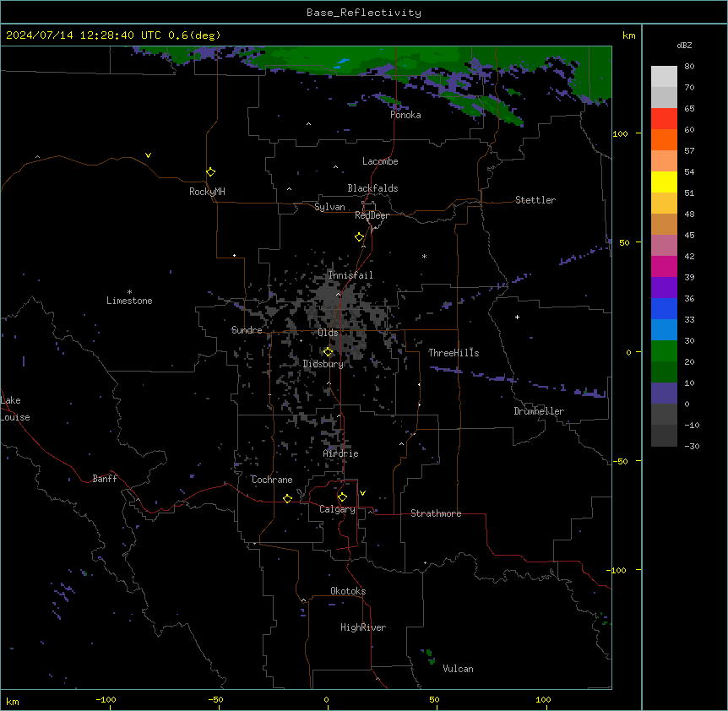Click the pink 42-45 dBZ legend swatch
This screenshot has width=728, height=711.
pyautogui.click(x=664, y=246)
